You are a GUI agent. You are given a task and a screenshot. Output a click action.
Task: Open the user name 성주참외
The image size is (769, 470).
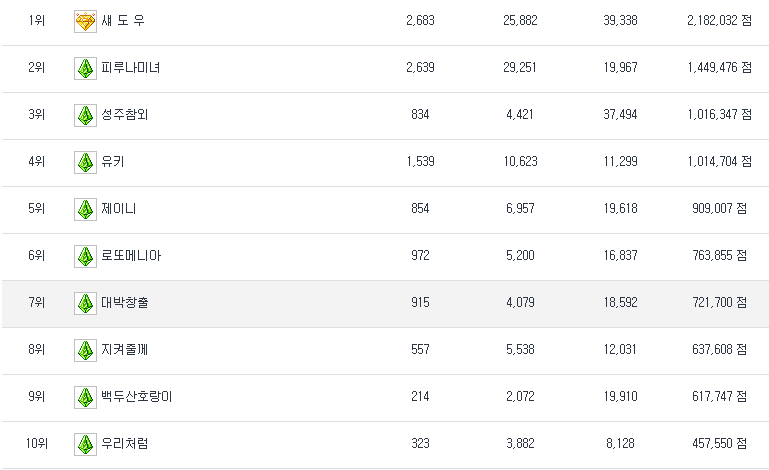click(125, 115)
